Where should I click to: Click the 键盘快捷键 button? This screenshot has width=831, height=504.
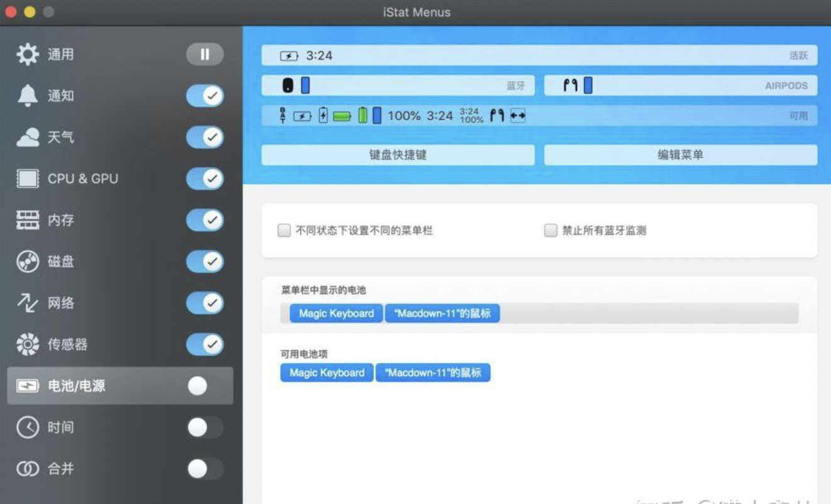[399, 155]
